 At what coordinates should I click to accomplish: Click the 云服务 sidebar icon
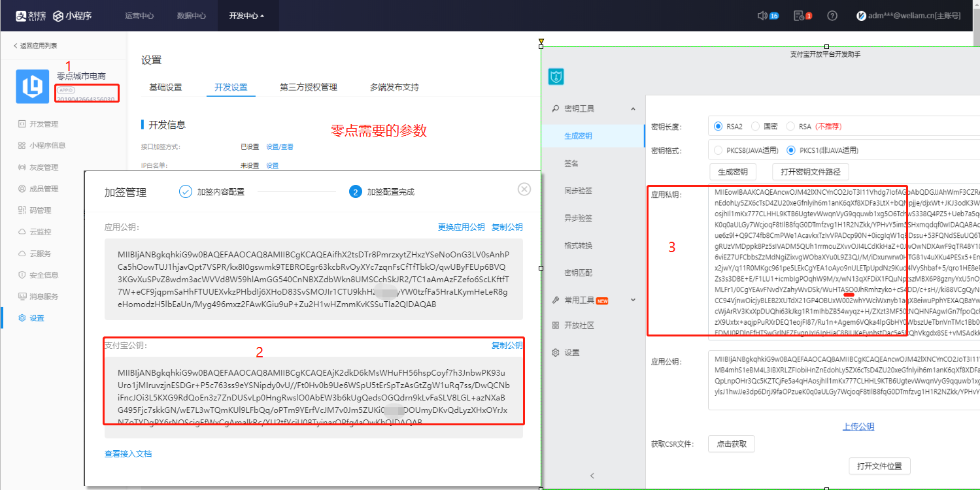22,253
